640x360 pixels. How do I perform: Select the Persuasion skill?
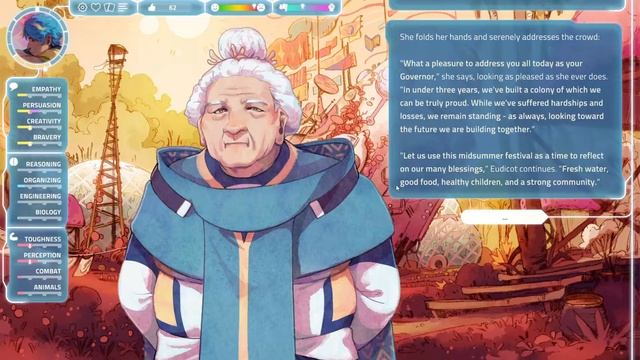[40, 107]
